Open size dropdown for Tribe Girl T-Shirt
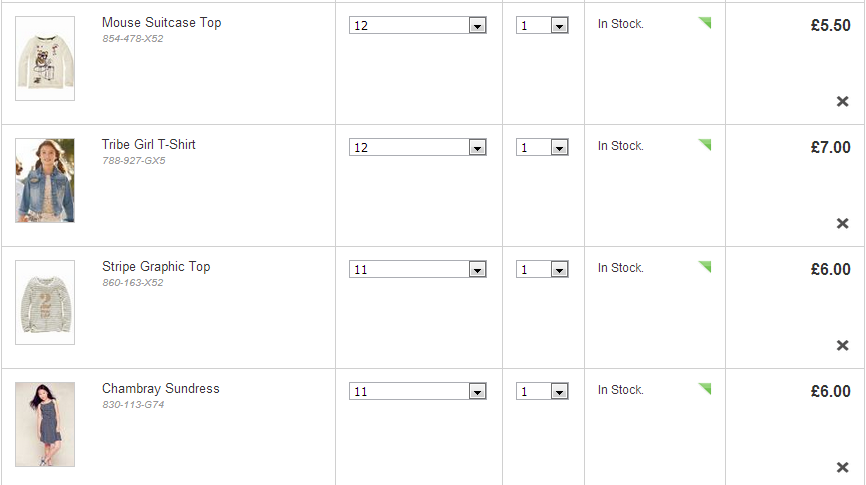Image resolution: width=866 pixels, height=485 pixels. [x=418, y=147]
